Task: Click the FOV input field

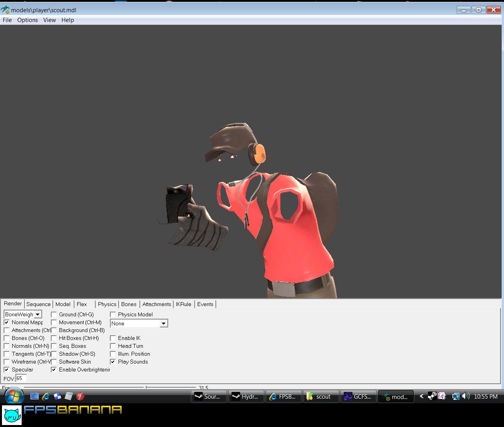Action: 21,379
